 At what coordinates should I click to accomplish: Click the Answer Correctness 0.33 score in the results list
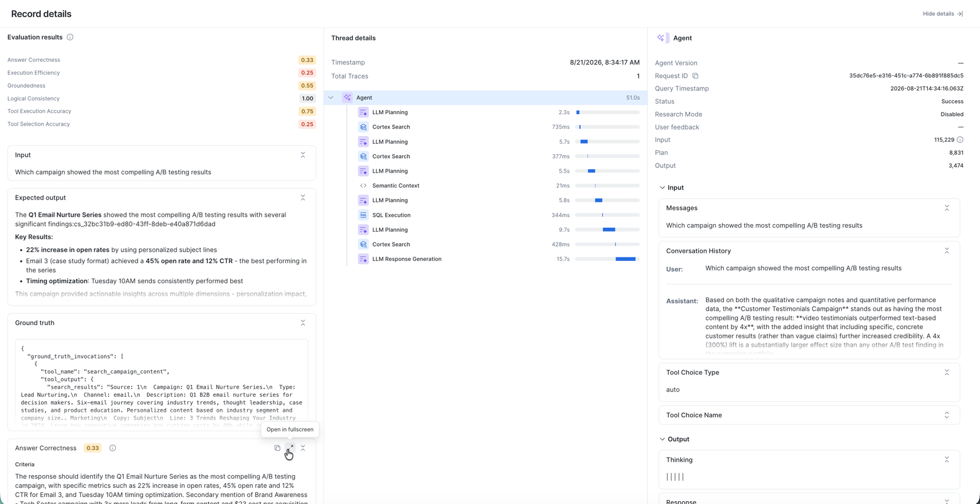307,60
